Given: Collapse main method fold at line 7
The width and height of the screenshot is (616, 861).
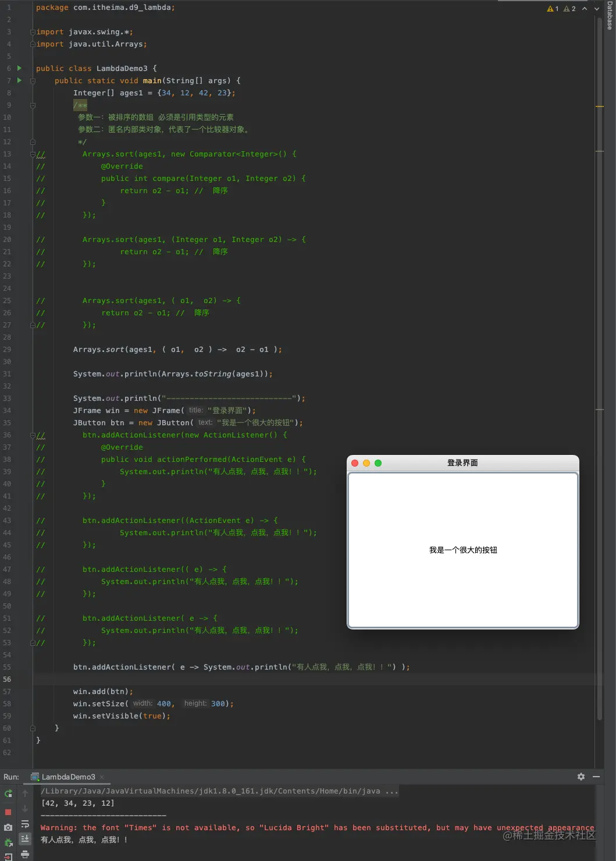Looking at the screenshot, I should tap(33, 81).
